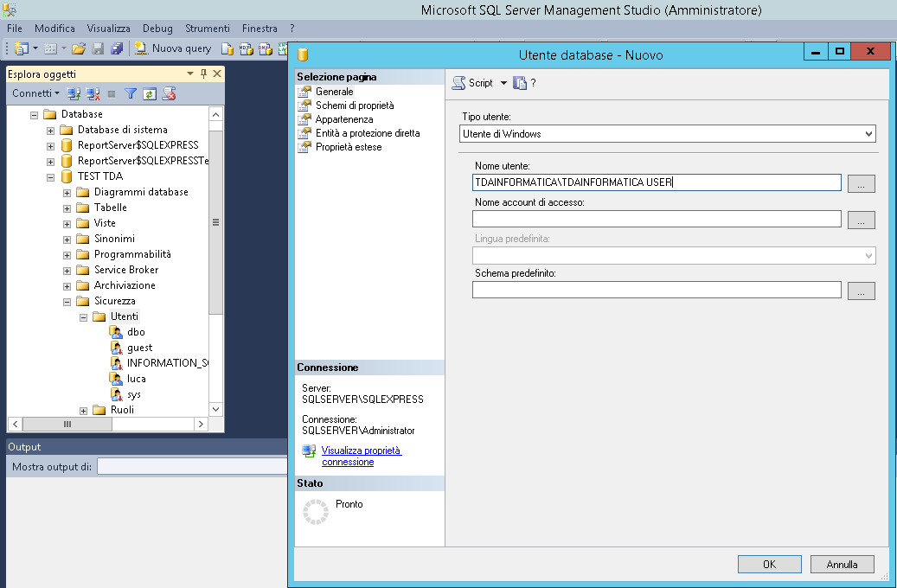This screenshot has height=588, width=897.
Task: Open the Debug menu
Action: (x=157, y=28)
